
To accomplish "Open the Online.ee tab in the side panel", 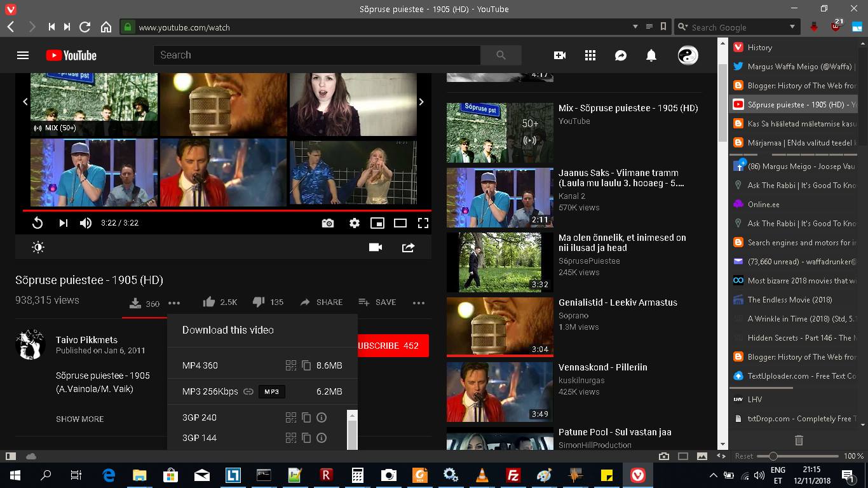I will click(x=763, y=205).
